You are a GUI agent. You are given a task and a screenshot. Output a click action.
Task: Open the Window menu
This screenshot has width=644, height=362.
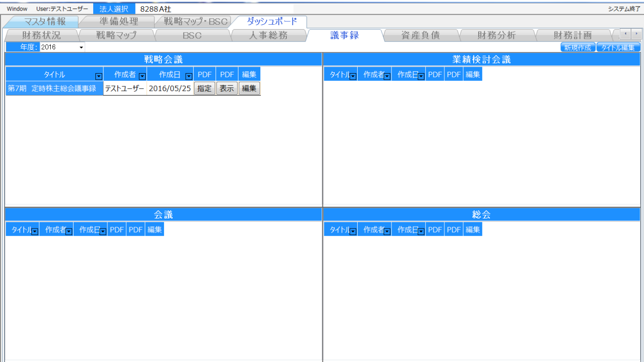17,9
